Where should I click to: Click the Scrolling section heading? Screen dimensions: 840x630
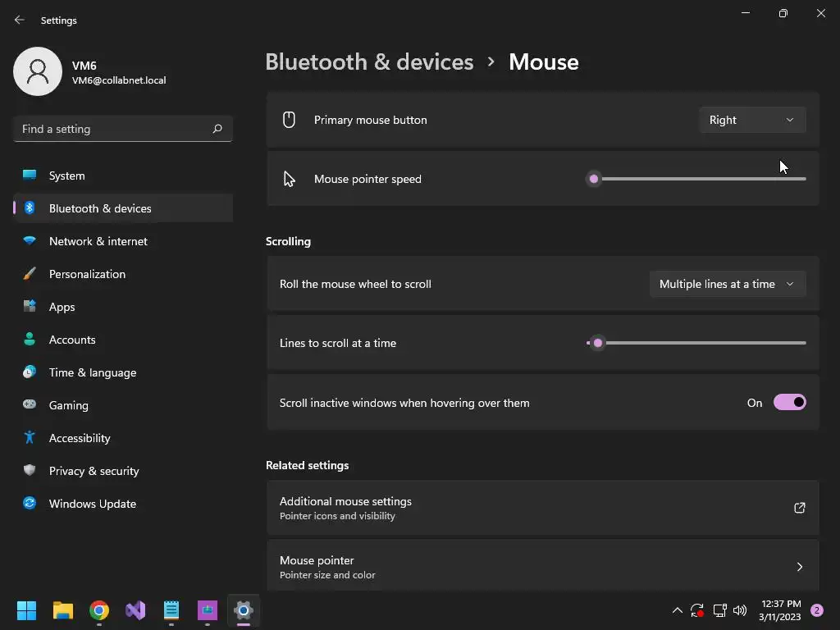tap(288, 241)
